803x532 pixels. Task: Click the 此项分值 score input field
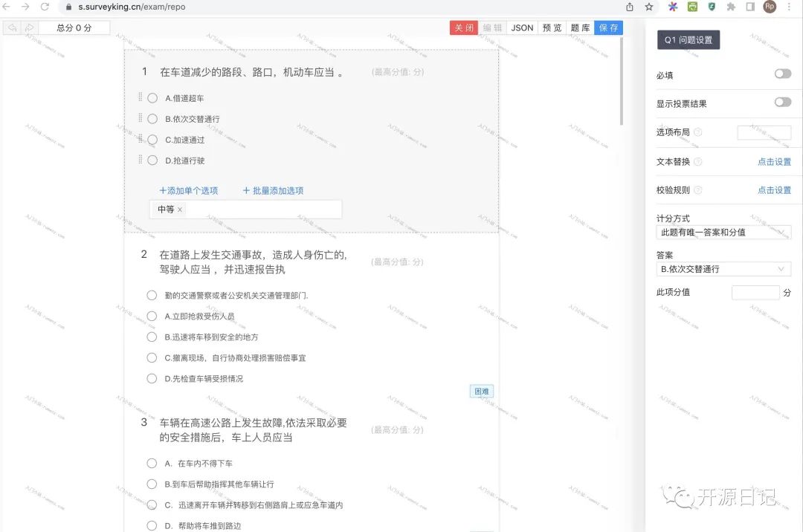click(755, 293)
